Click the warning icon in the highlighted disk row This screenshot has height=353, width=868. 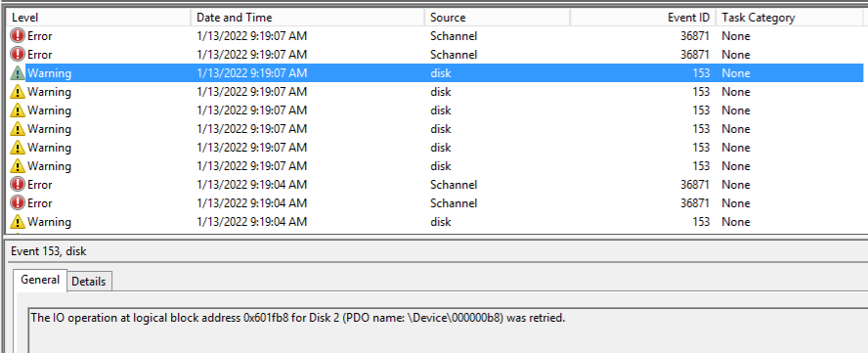[18, 73]
